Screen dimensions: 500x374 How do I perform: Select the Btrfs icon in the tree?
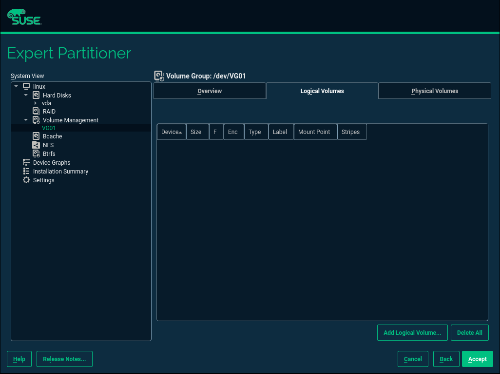(x=36, y=154)
